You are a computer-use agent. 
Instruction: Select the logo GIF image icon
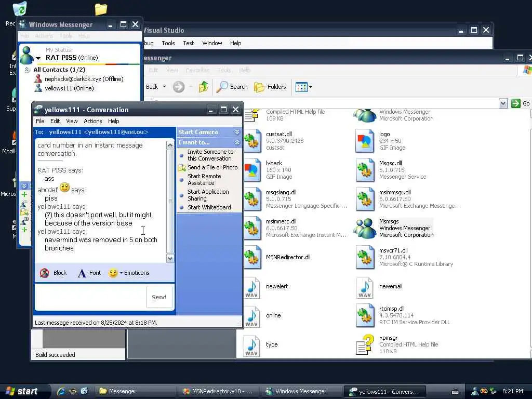pyautogui.click(x=365, y=141)
